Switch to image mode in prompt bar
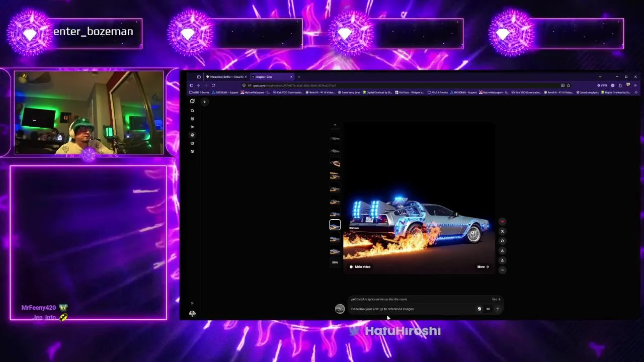Screen dimensions: 644x362 click(479, 309)
